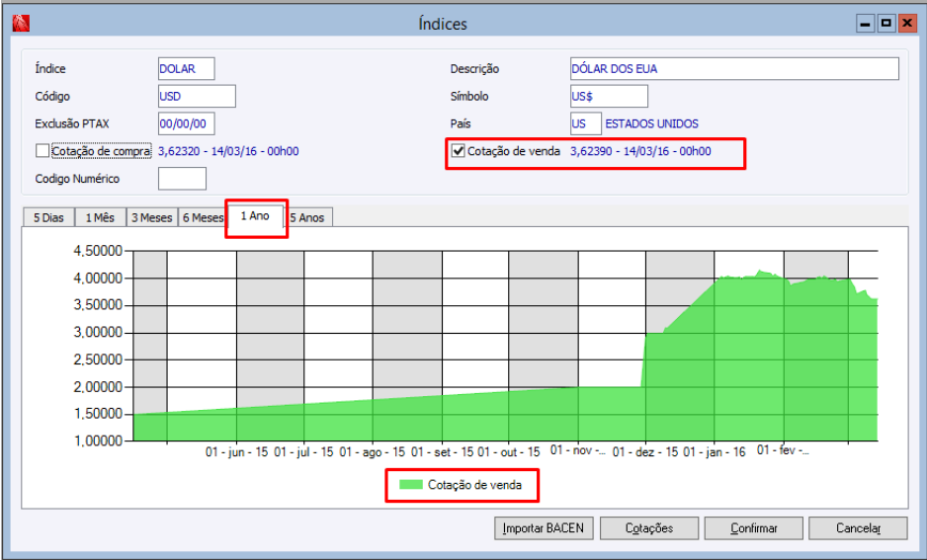Click the Descrição field DÓLAR DOS EUA
The width and height of the screenshot is (927, 560).
[734, 68]
